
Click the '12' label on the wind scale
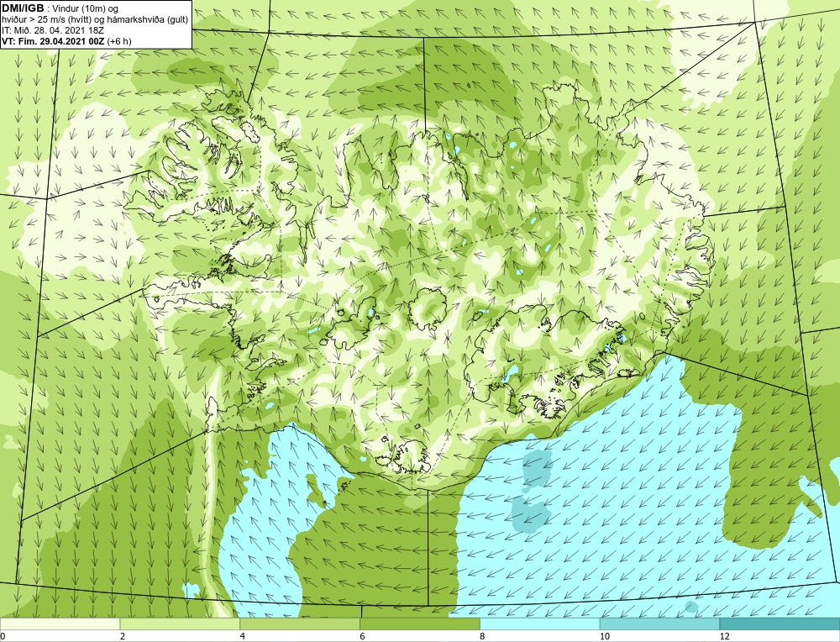[x=725, y=636]
